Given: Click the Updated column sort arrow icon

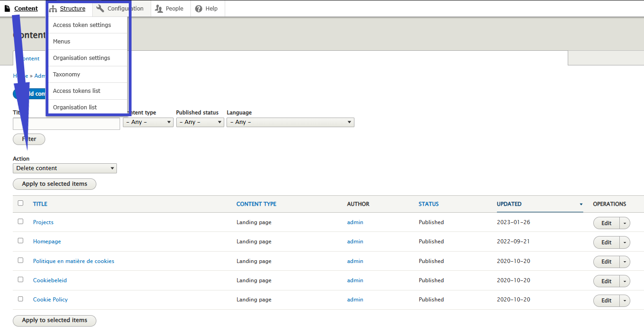Looking at the screenshot, I should point(581,204).
